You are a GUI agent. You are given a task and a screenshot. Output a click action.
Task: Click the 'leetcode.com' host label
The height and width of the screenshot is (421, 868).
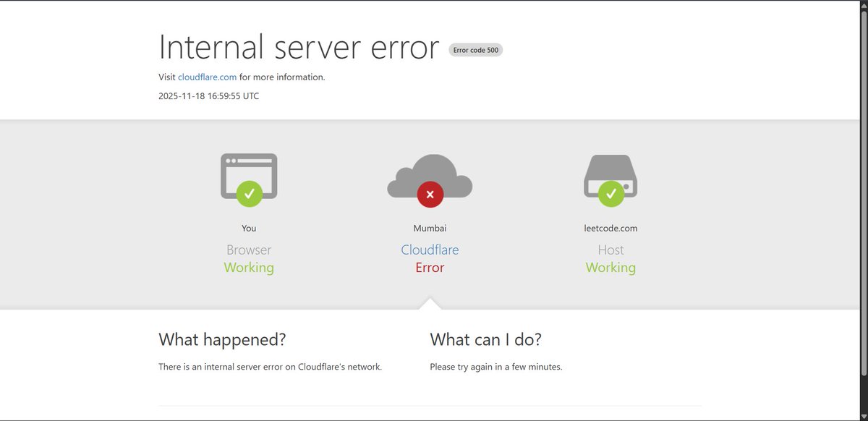coord(610,228)
